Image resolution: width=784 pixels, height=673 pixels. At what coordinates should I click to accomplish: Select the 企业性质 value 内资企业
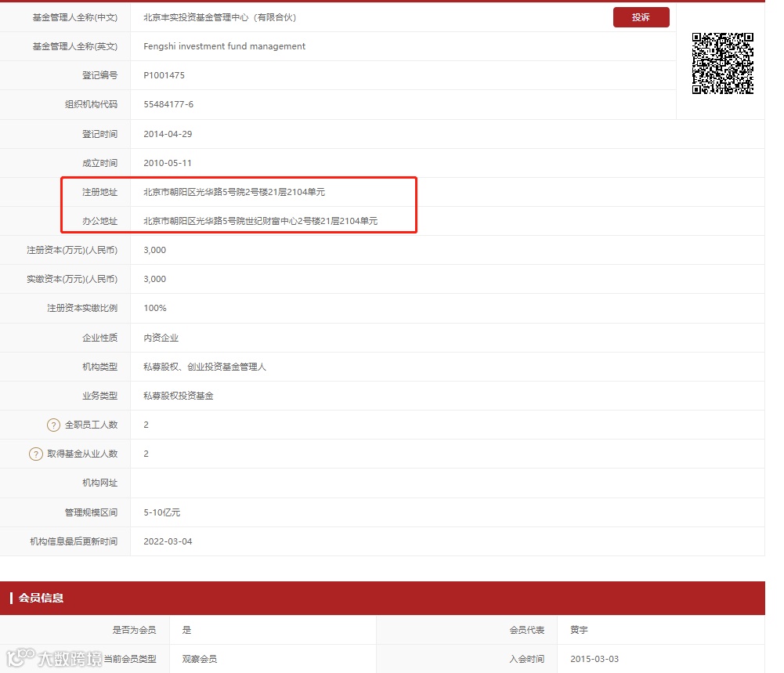[161, 338]
